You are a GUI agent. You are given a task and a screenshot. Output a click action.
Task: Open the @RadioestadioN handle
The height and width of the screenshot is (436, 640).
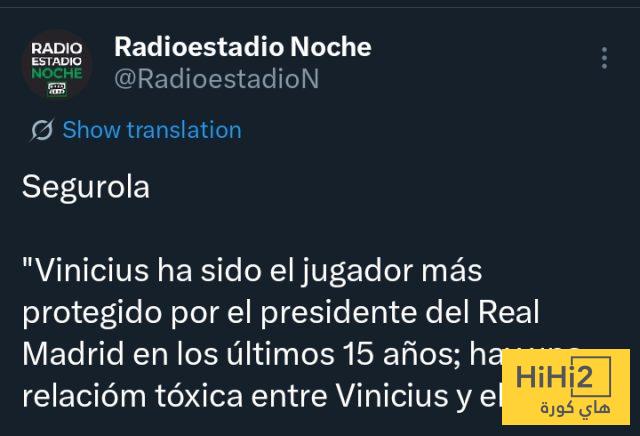point(216,79)
